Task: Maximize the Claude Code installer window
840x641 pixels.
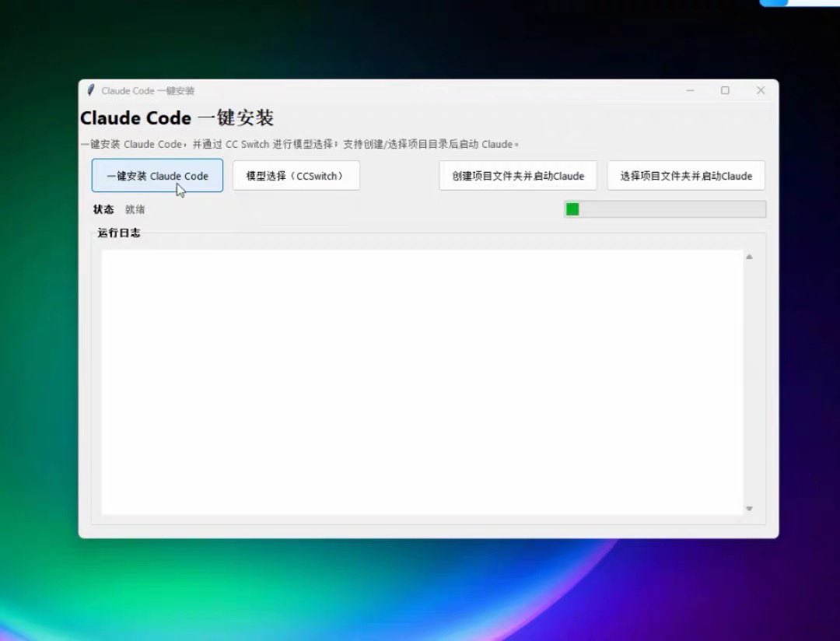Action: point(725,90)
